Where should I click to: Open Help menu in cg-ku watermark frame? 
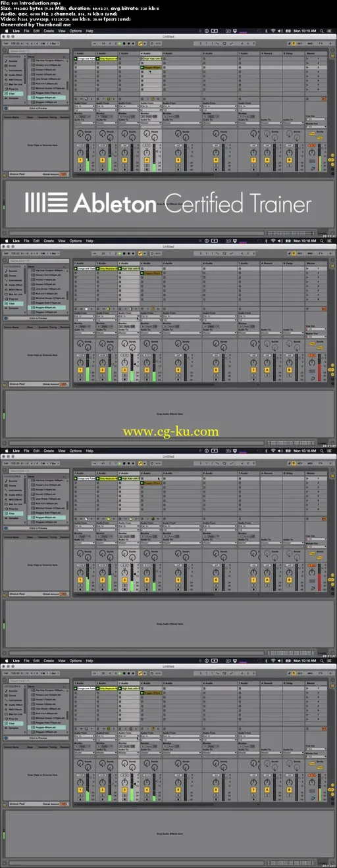(x=91, y=240)
